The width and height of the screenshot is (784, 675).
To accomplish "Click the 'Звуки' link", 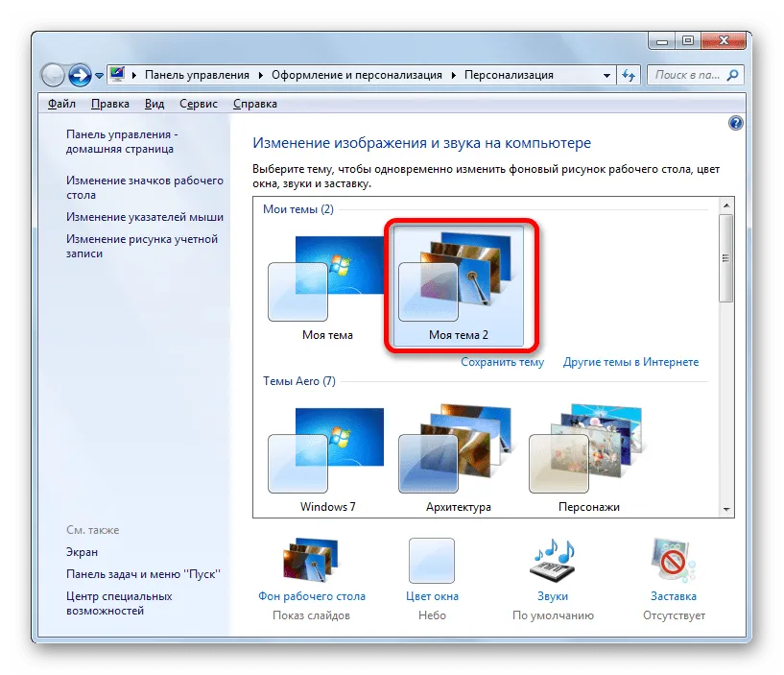I will [x=553, y=596].
